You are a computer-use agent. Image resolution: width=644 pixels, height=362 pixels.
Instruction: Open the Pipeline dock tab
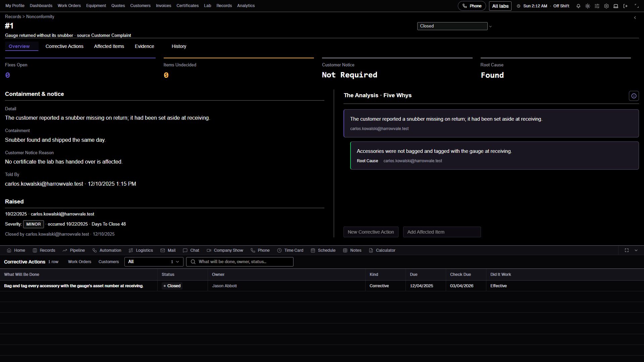pos(73,250)
